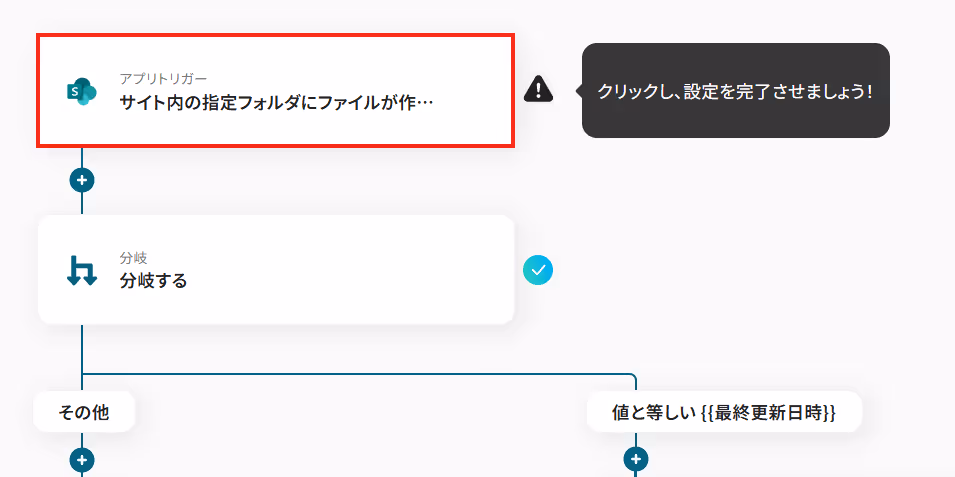Click the curved corner of right branch line
This screenshot has width=955, height=477.
(x=633, y=377)
